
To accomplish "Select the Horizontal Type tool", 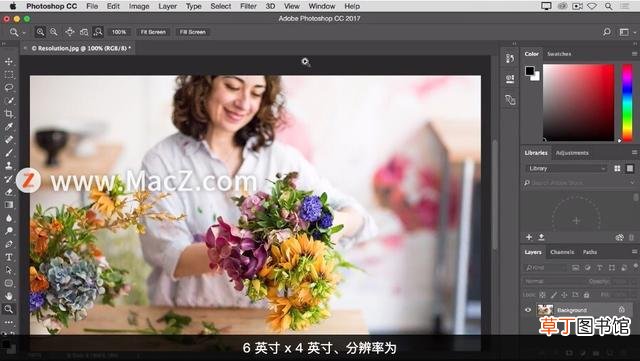I will coord(9,257).
